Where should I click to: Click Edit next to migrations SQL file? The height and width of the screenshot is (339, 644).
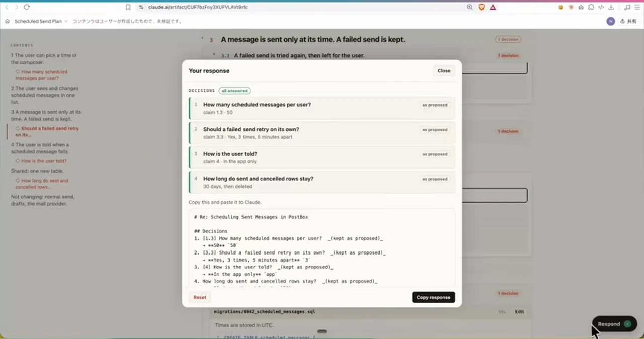(519, 312)
